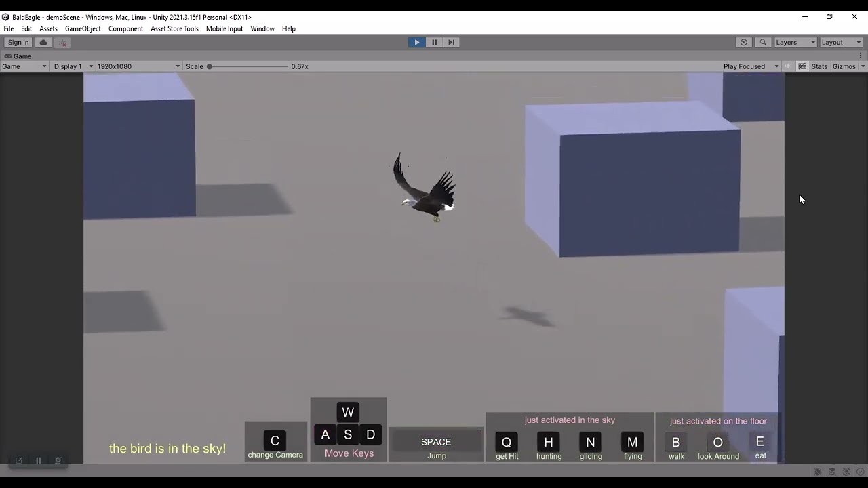Click 'the bird is in the sky!' text

[x=167, y=449]
